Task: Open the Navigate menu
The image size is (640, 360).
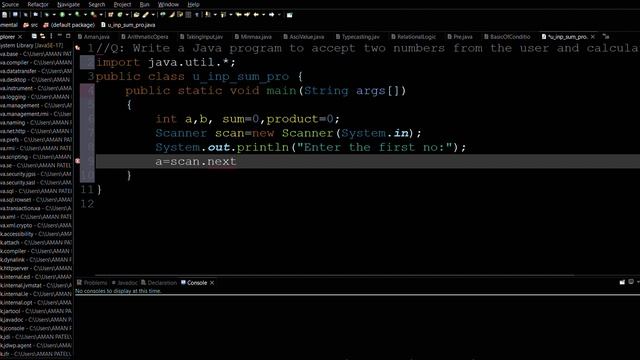Action: [68, 4]
